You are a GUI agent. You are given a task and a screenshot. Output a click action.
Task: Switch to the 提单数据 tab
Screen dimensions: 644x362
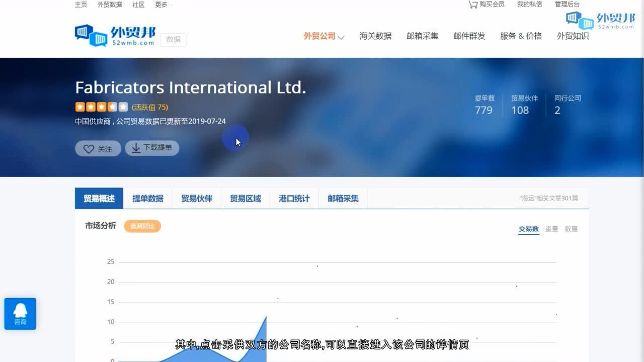click(x=147, y=198)
